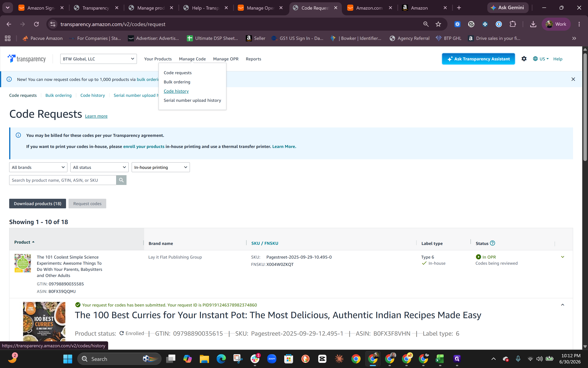Click the volume icon in system tray
Viewport: 588px width, 368px height.
[x=539, y=359]
